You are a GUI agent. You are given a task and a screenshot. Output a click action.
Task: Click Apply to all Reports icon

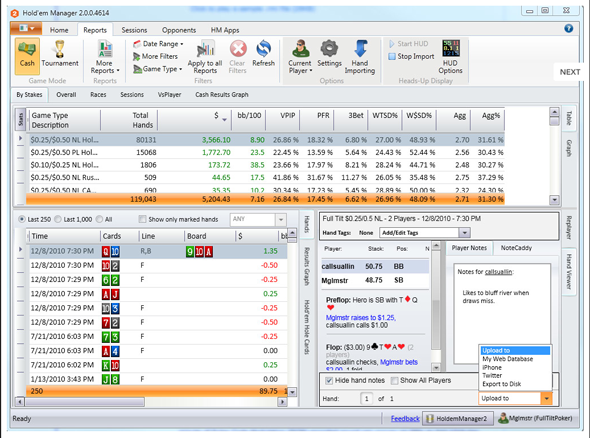pyautogui.click(x=205, y=57)
